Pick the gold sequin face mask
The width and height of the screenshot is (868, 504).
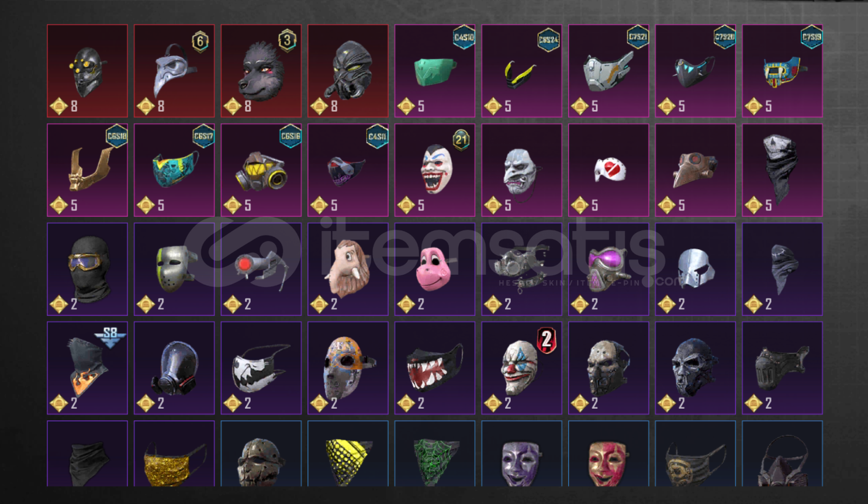pyautogui.click(x=174, y=454)
